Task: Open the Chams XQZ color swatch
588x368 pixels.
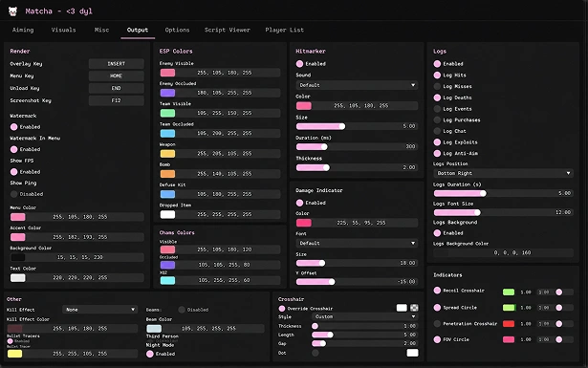Action: click(x=167, y=280)
